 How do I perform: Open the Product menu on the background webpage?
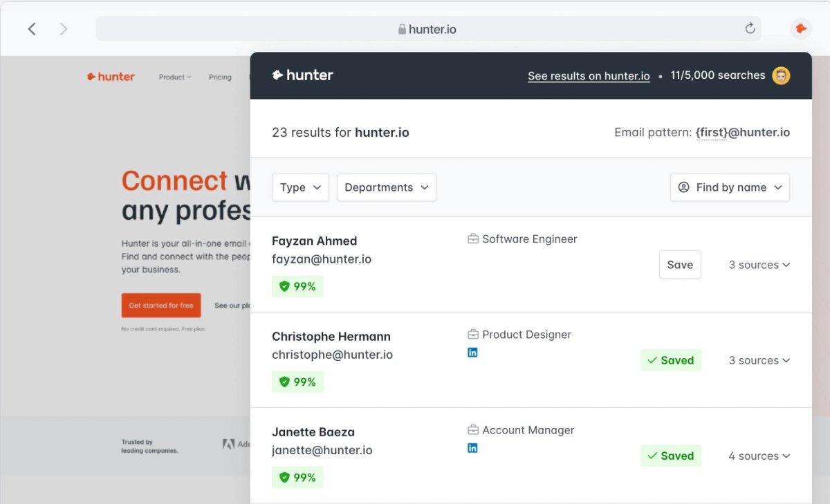(x=175, y=77)
